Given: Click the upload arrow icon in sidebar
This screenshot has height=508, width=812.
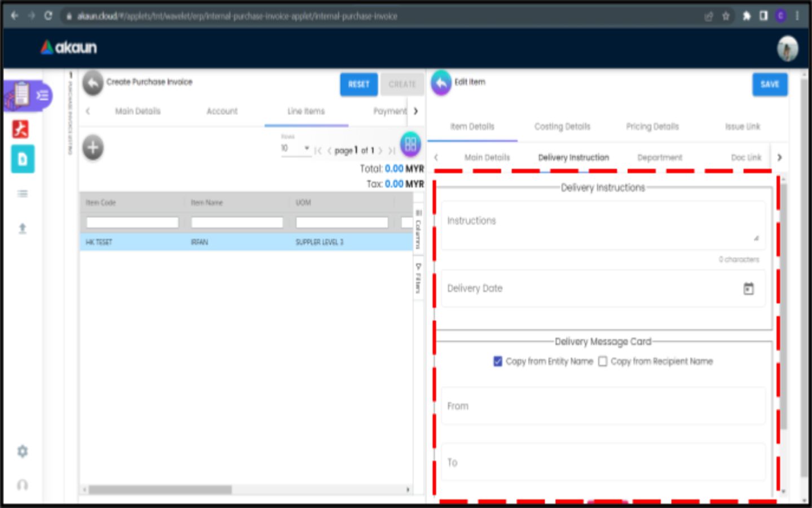Looking at the screenshot, I should point(23,228).
